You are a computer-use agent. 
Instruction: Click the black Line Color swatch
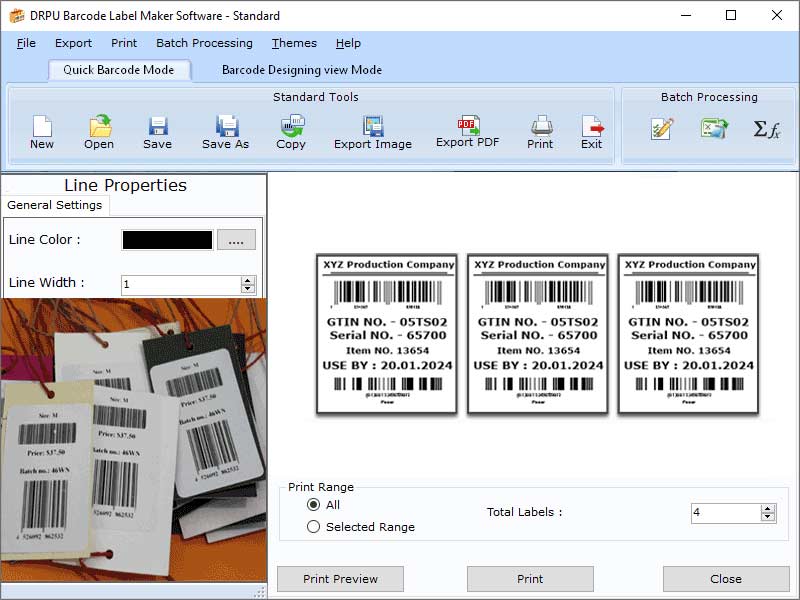click(x=166, y=240)
